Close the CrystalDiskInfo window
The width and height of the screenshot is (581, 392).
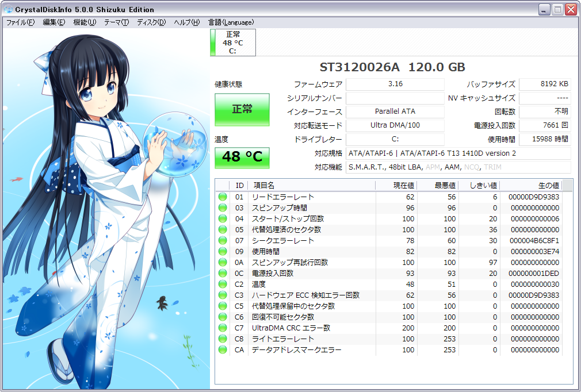pos(571,10)
